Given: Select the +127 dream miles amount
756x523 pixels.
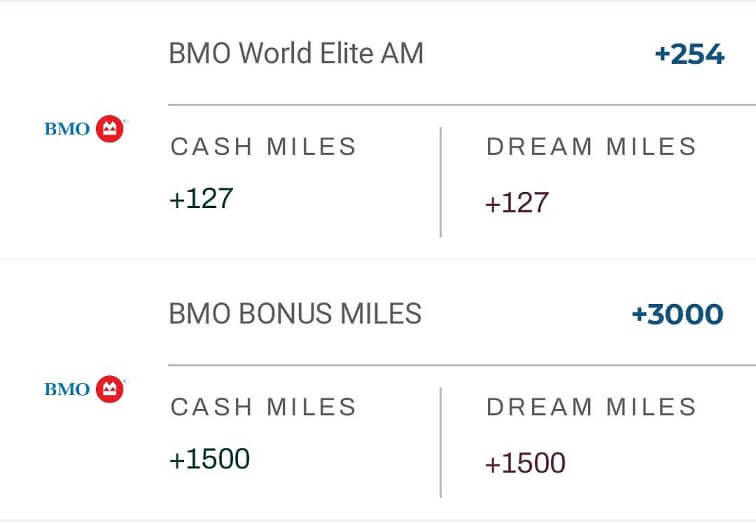Looking at the screenshot, I should (517, 202).
